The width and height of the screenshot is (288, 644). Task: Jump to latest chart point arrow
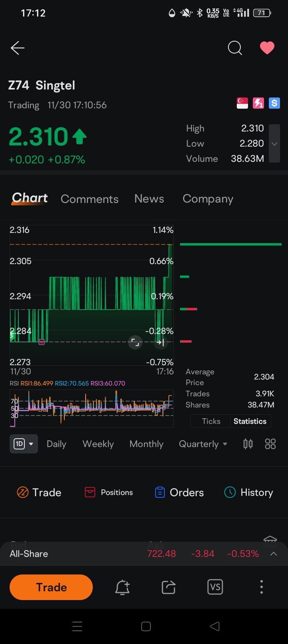[160, 342]
